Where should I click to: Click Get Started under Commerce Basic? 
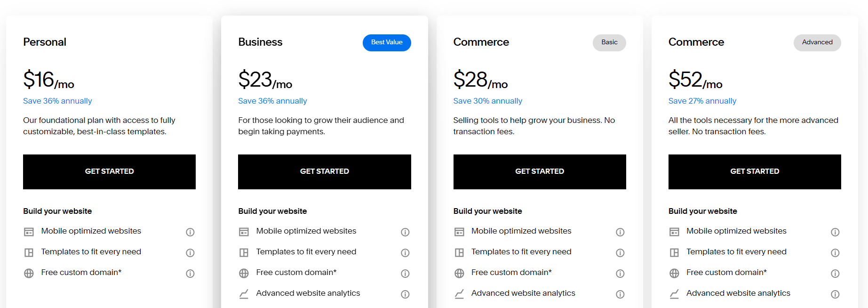coord(540,171)
